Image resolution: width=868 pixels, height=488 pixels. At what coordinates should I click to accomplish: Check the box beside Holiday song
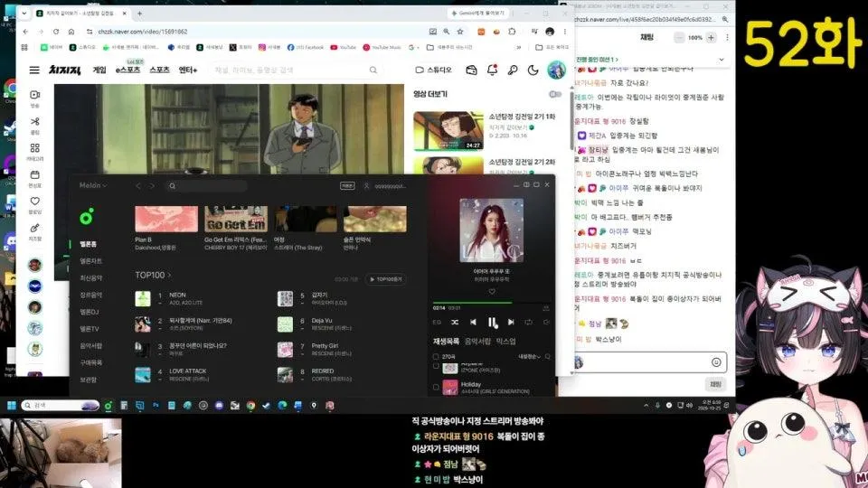[x=436, y=388]
